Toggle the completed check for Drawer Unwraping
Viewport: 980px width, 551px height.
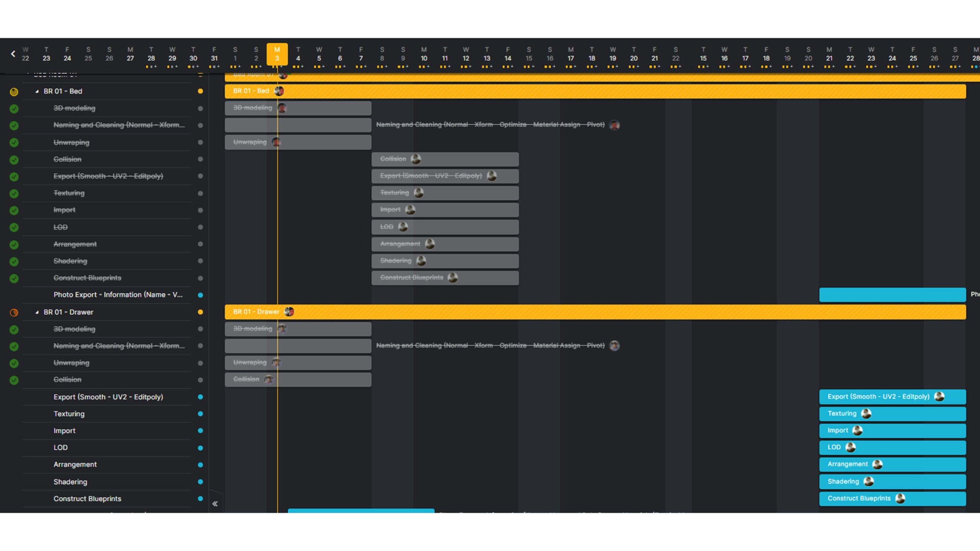pyautogui.click(x=14, y=363)
